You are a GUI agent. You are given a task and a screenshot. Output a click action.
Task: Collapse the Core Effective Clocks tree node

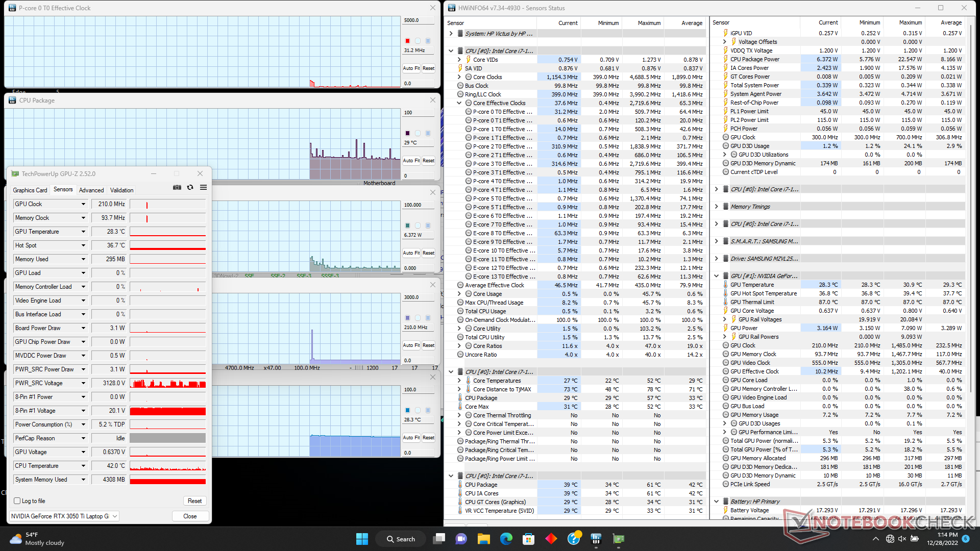459,103
